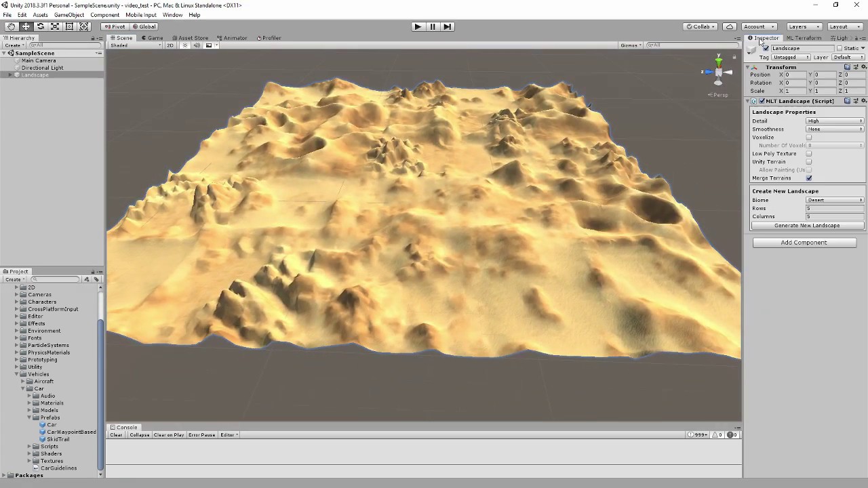The image size is (868, 488).
Task: Select the Hand tool in toolbar
Action: [x=11, y=26]
